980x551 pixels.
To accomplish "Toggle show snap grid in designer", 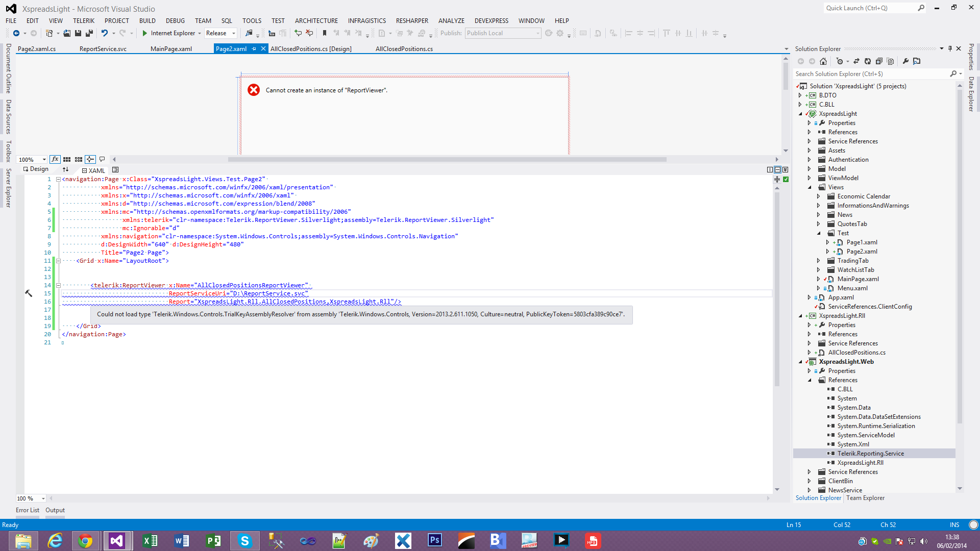I will pyautogui.click(x=67, y=159).
